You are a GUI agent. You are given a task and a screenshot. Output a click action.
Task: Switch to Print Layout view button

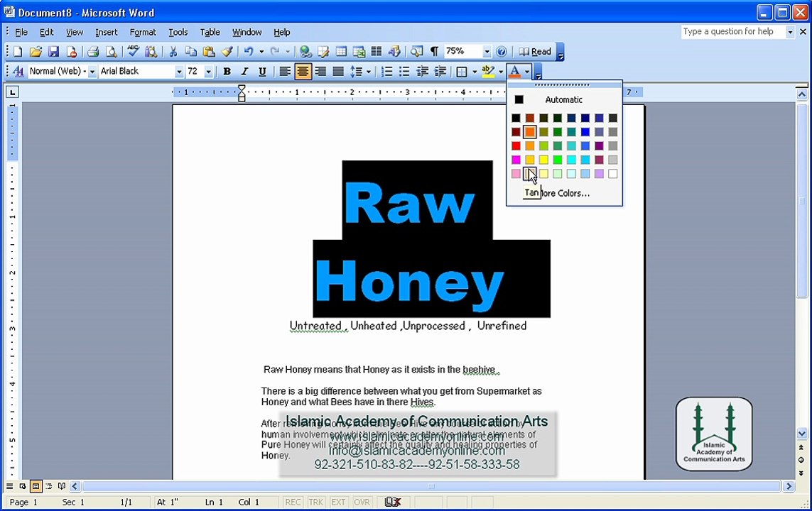pyautogui.click(x=36, y=486)
